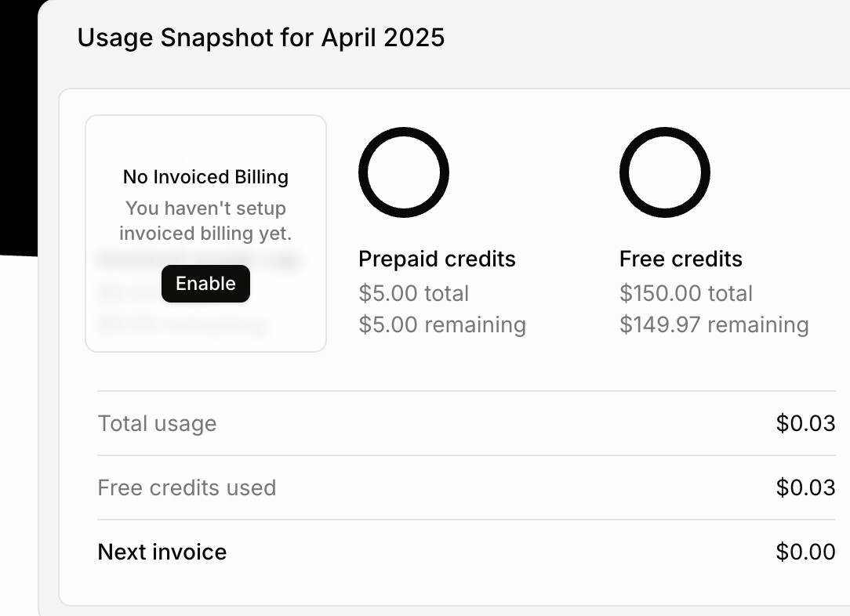Select the $150.00 total free credits amount
The image size is (850, 616).
tap(686, 294)
